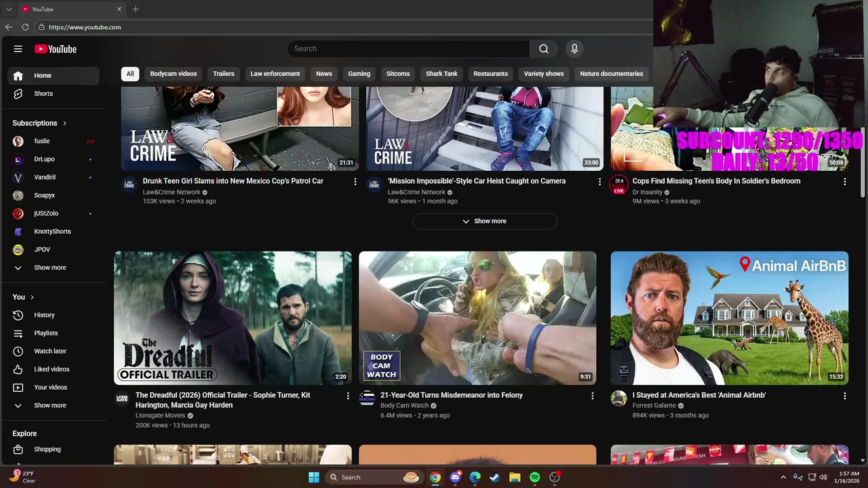Select the Bodycam videos filter chip
The width and height of the screenshot is (868, 488).
click(x=174, y=74)
